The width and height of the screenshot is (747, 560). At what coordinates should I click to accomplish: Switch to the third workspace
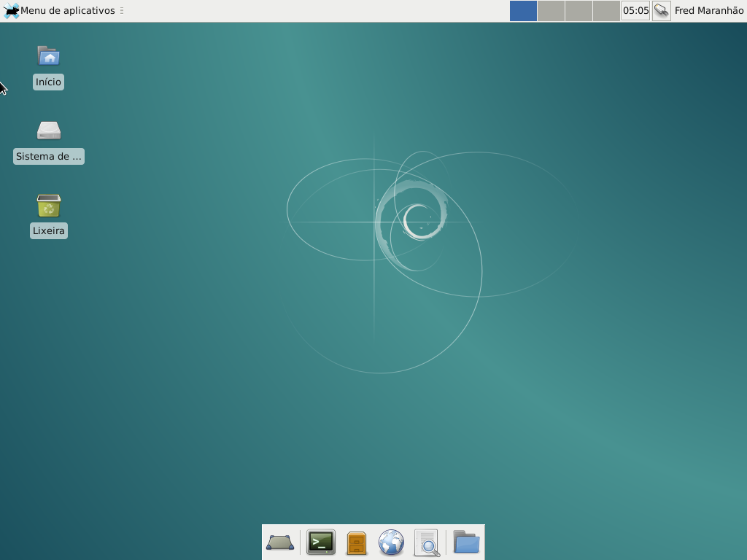[578, 11]
